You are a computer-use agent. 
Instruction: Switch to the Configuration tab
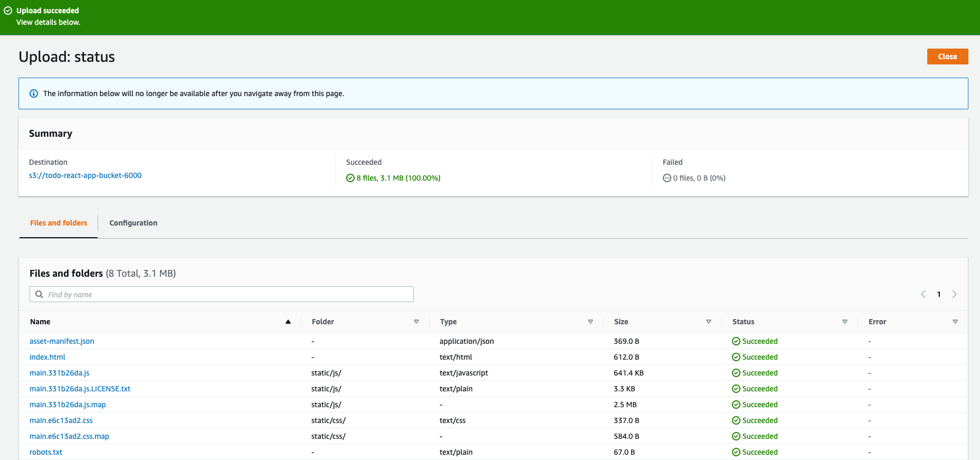tap(134, 223)
